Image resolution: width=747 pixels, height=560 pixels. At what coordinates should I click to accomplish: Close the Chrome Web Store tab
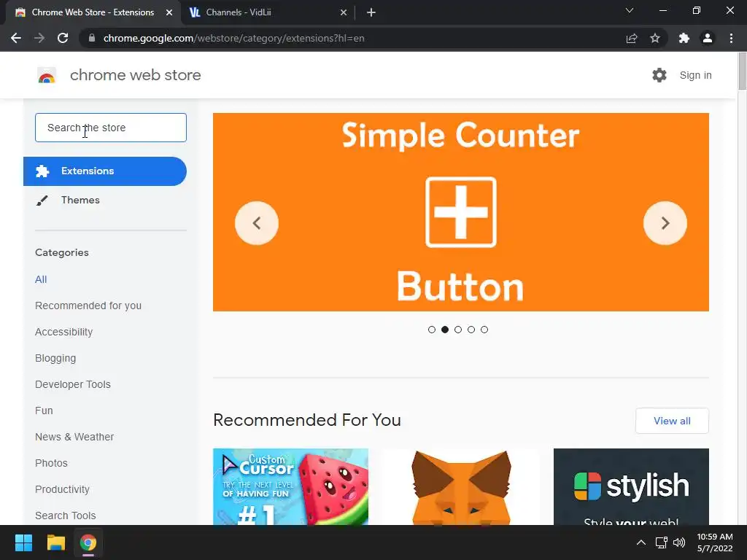tap(169, 12)
